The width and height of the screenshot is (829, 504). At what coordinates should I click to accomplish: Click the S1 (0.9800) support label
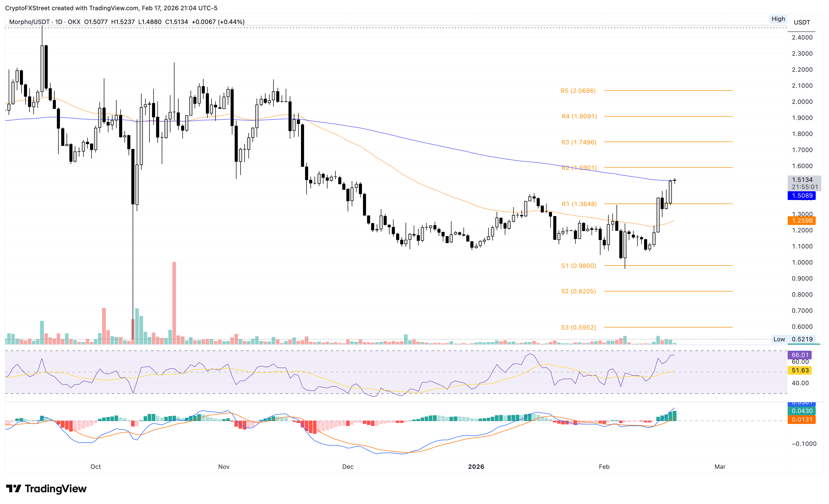[578, 266]
